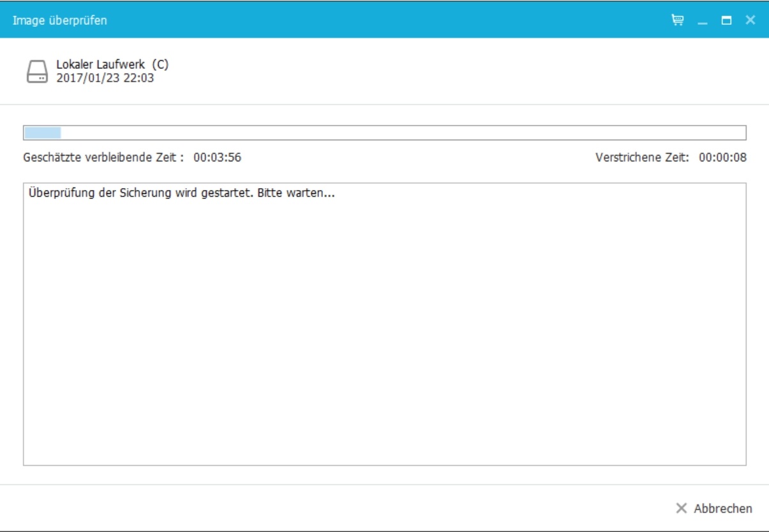
Task: Close the window using title bar X
Action: click(x=750, y=20)
